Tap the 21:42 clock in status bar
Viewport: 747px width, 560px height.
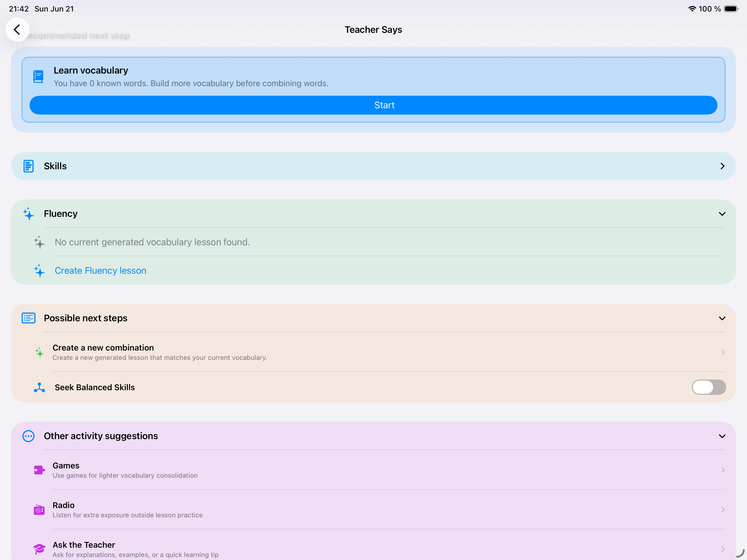click(19, 9)
